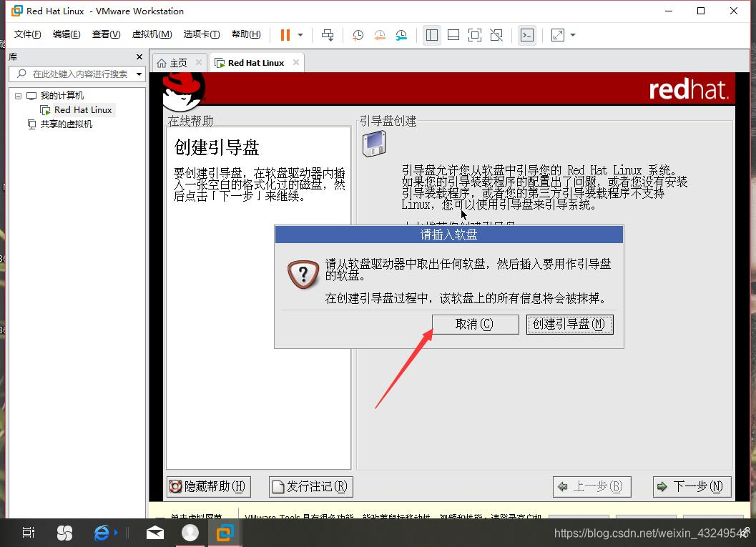The width and height of the screenshot is (756, 547).
Task: Click the 发行注记(R) button
Action: coord(311,487)
